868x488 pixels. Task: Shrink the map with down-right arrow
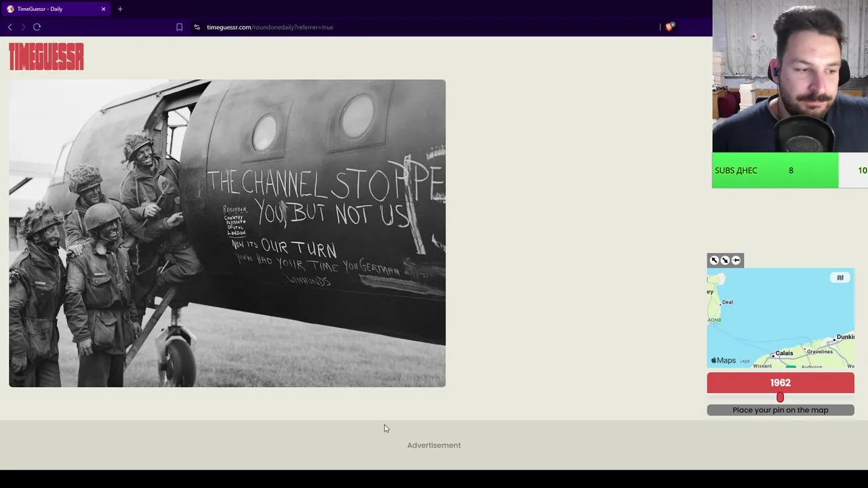[725, 260]
